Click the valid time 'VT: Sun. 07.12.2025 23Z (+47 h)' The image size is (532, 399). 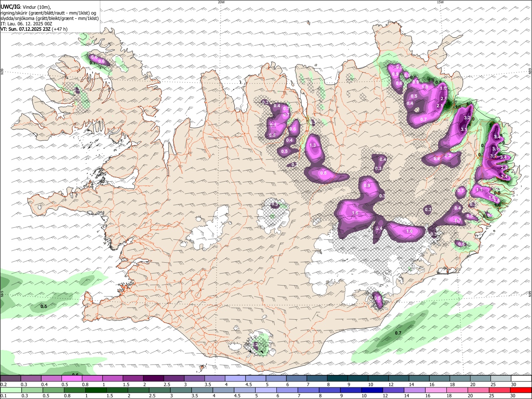click(34, 29)
